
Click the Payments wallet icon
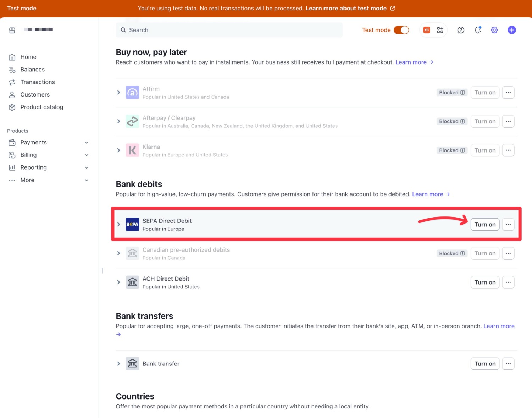[x=12, y=143]
